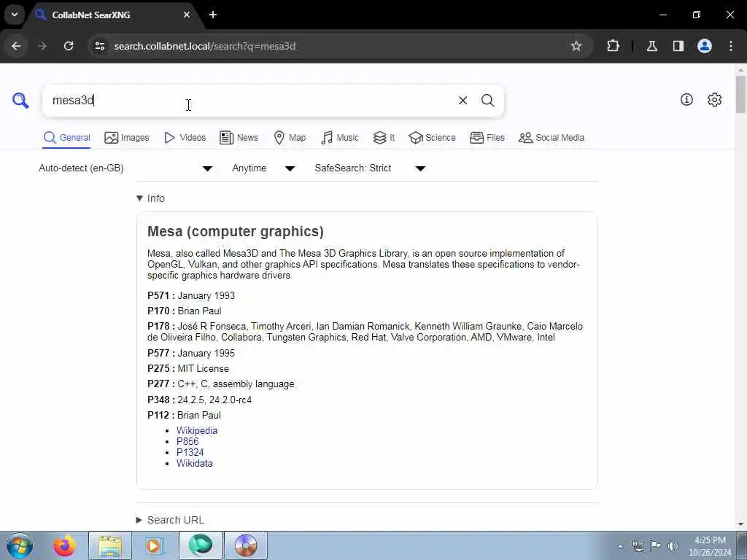Open site information icon in address bar
Screen dimensions: 747x560
(x=99, y=46)
